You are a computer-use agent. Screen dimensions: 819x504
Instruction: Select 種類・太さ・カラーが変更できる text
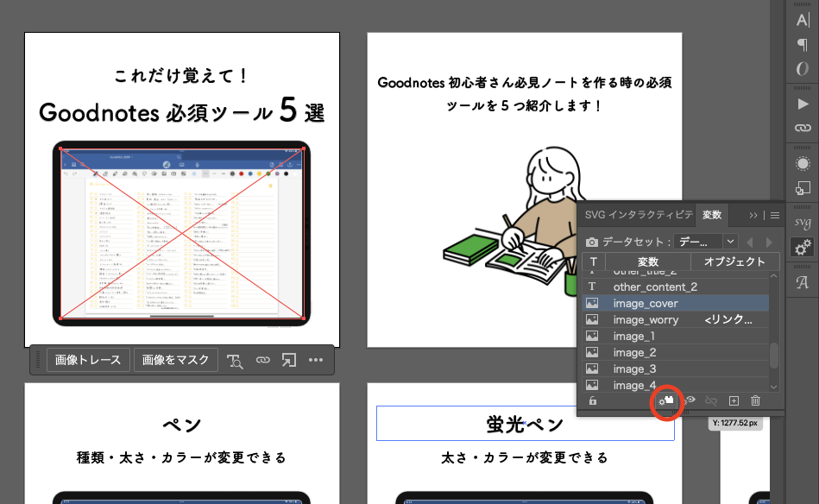pos(182,457)
